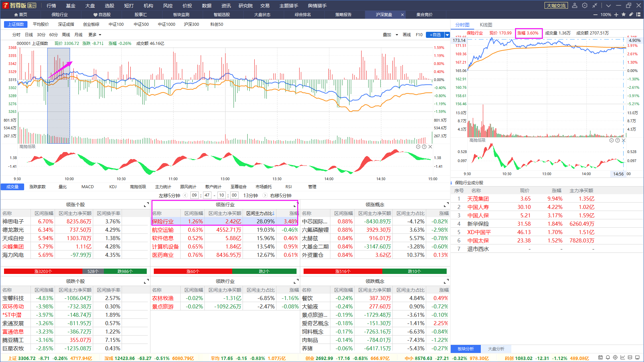Switch chart period to 周线
The height and width of the screenshot is (362, 644).
coord(66,35)
